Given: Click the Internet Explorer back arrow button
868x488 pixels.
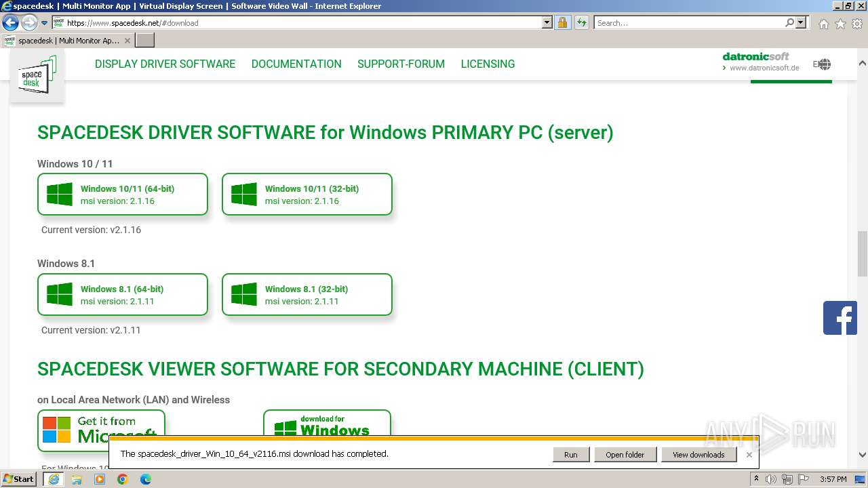Looking at the screenshot, I should [10, 23].
